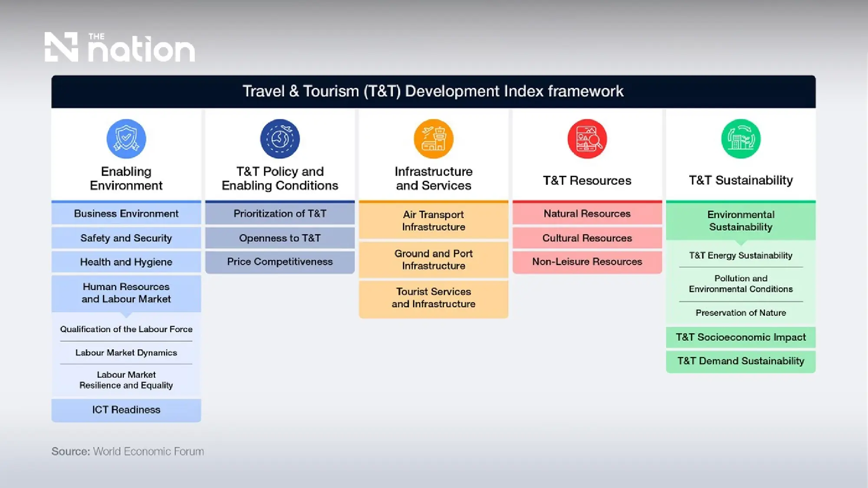Click the dark blue globe policy icon
The width and height of the screenshot is (868, 488).
click(x=280, y=139)
